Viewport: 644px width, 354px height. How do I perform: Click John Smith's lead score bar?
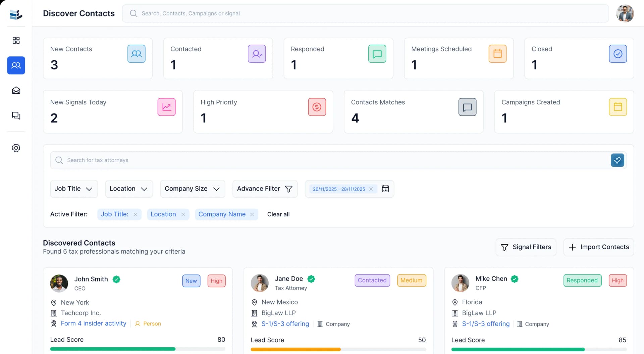coord(138,349)
